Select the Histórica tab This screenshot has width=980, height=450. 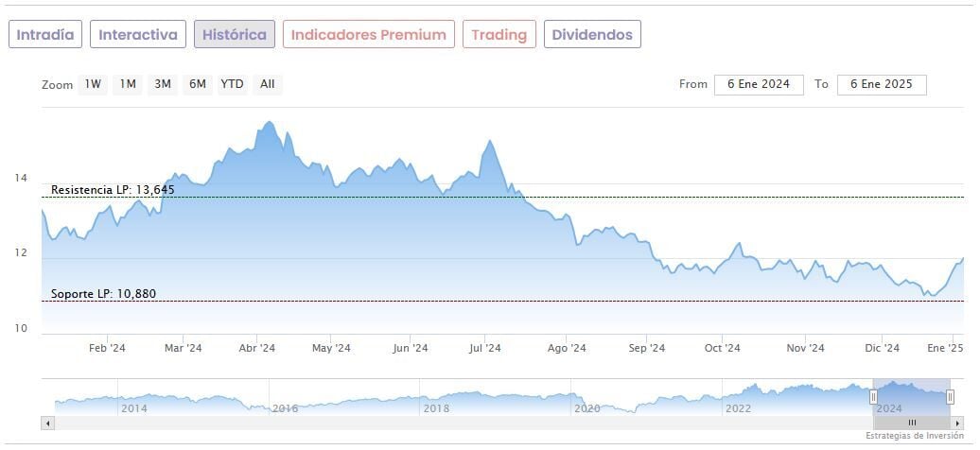tap(235, 35)
